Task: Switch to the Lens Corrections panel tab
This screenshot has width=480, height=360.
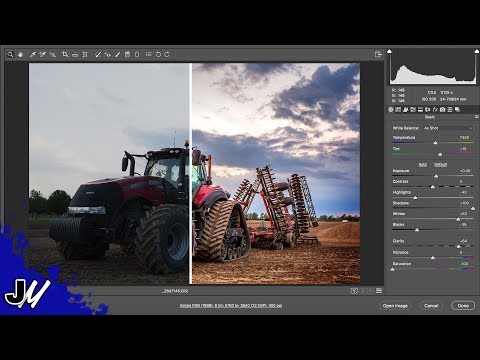Action: pyautogui.click(x=427, y=109)
